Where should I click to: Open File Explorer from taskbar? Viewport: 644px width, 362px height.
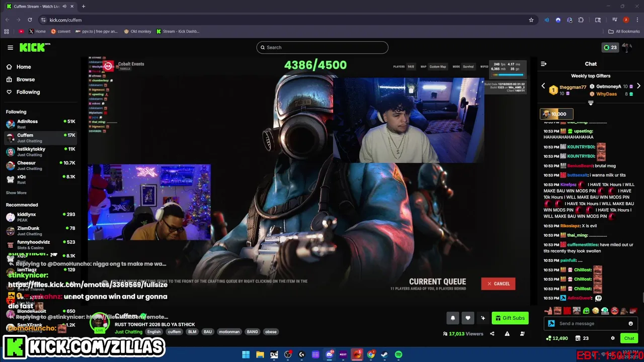tap(260, 354)
